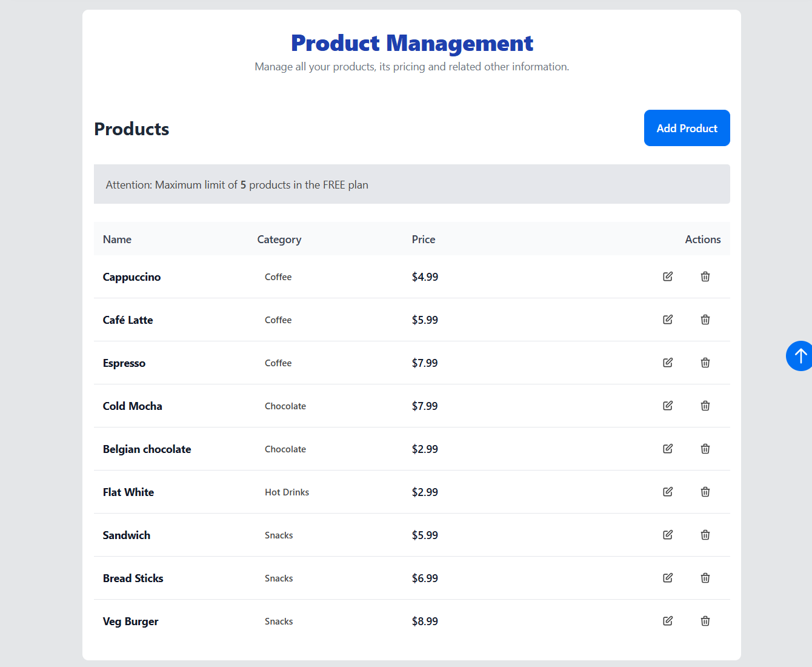Click the trash icon for Espresso

pyautogui.click(x=705, y=363)
